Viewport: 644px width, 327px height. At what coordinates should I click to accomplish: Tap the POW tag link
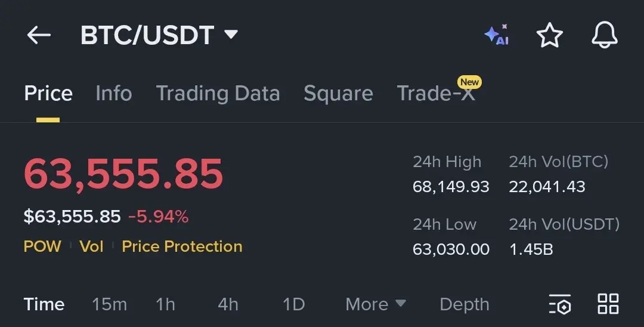42,246
